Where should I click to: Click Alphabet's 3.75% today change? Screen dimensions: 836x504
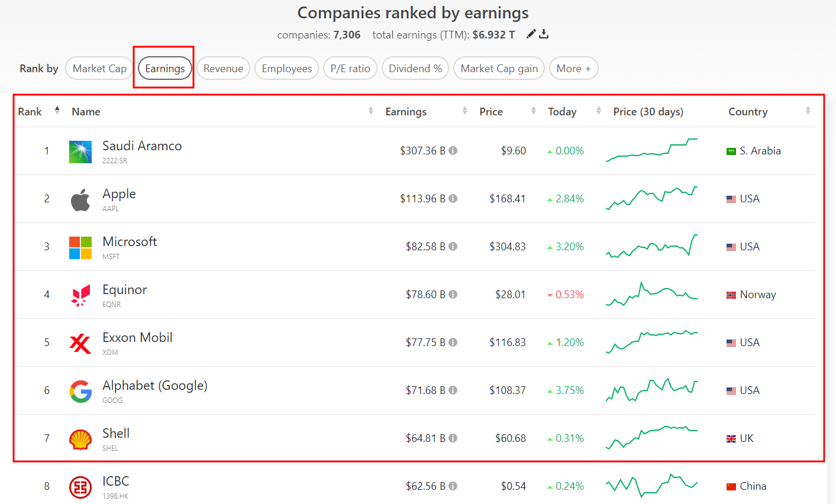coord(566,390)
